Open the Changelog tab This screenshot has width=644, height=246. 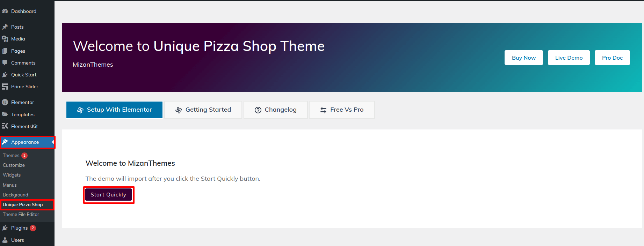(275, 110)
